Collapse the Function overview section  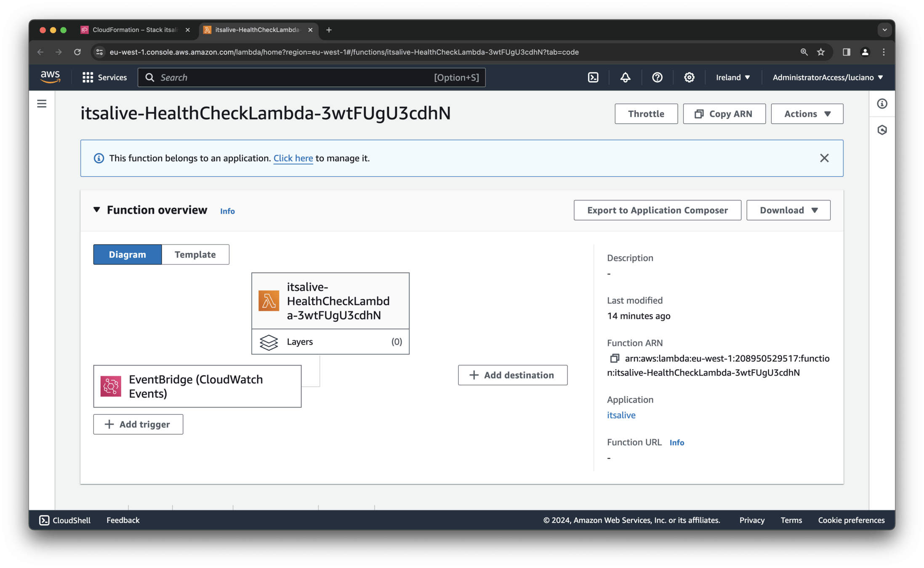pos(97,210)
